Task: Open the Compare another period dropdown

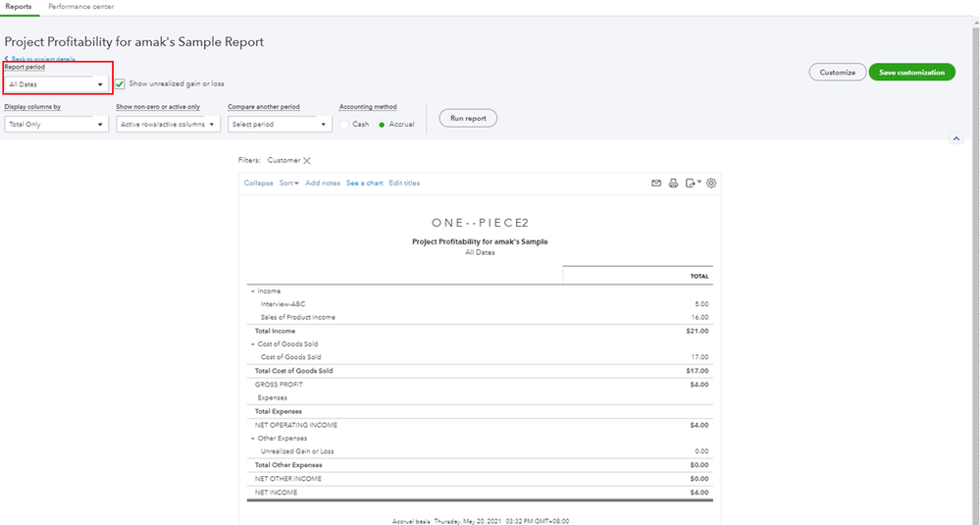Action: [280, 125]
